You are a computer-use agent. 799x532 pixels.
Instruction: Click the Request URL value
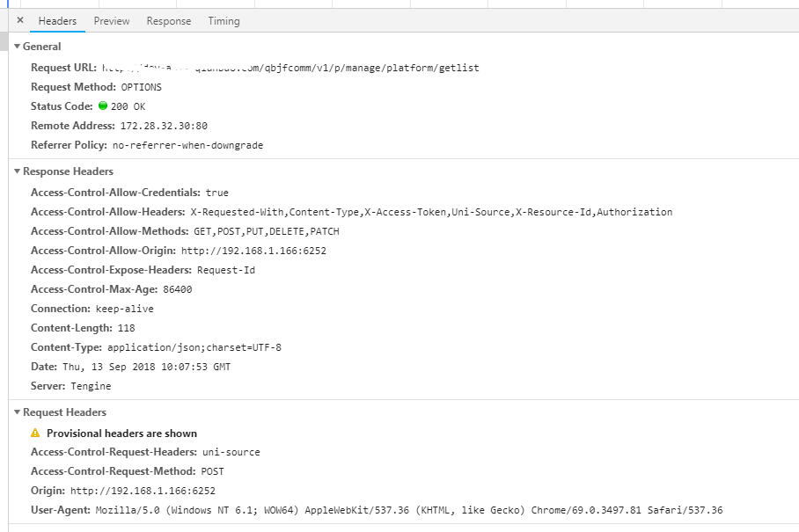tap(290, 68)
